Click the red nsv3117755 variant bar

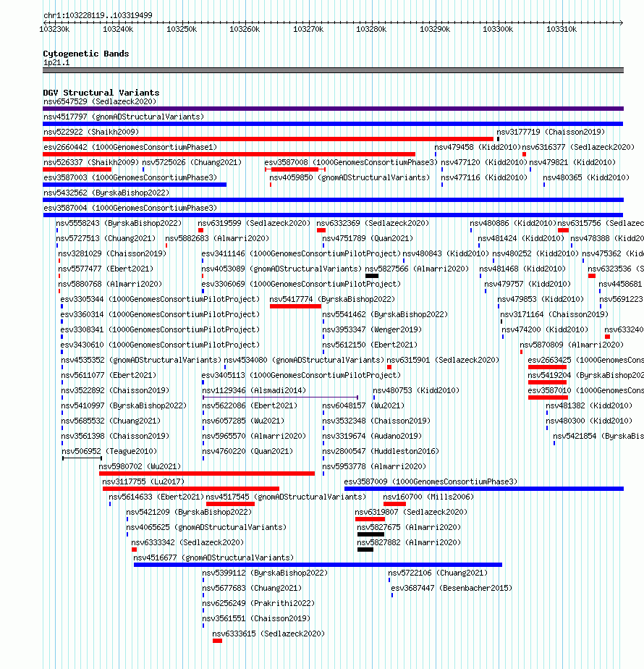pos(191,489)
